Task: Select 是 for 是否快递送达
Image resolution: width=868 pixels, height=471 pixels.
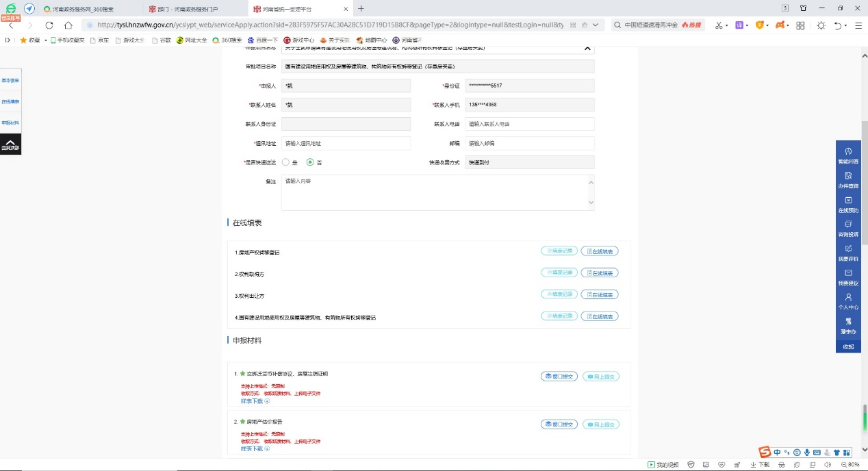Action: [x=285, y=162]
